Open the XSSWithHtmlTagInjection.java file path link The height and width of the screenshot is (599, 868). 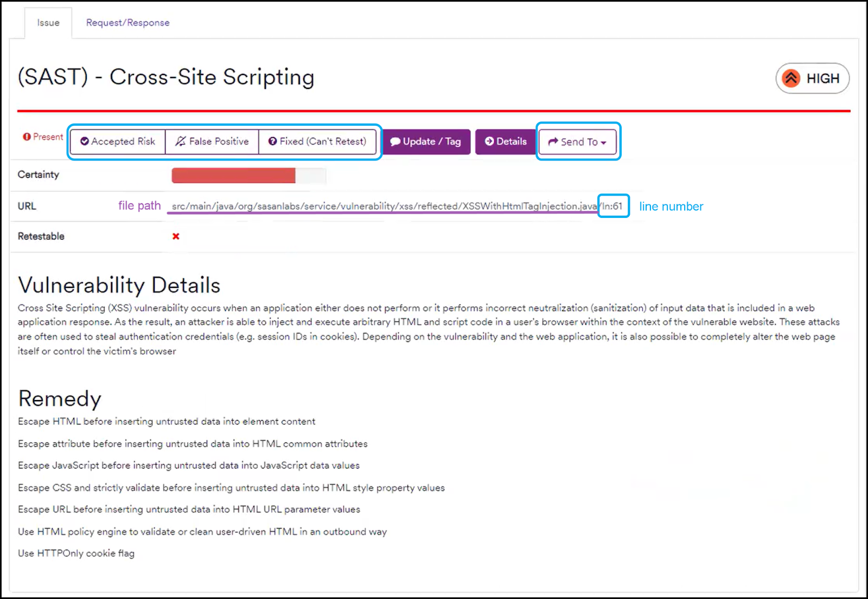(380, 206)
